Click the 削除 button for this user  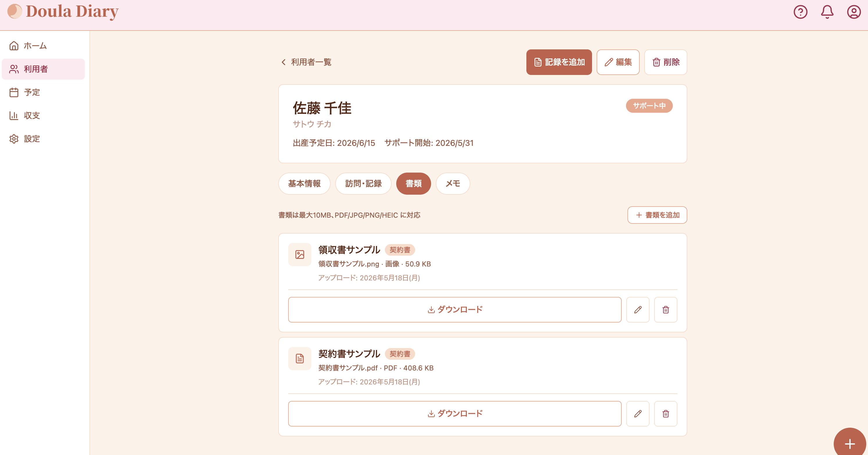pyautogui.click(x=666, y=62)
